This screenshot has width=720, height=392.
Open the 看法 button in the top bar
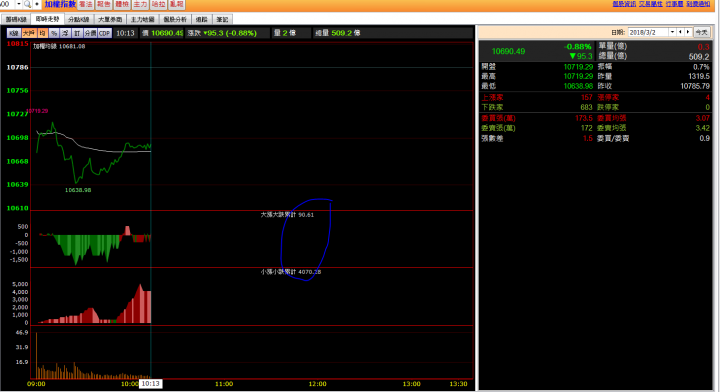[x=85, y=4]
